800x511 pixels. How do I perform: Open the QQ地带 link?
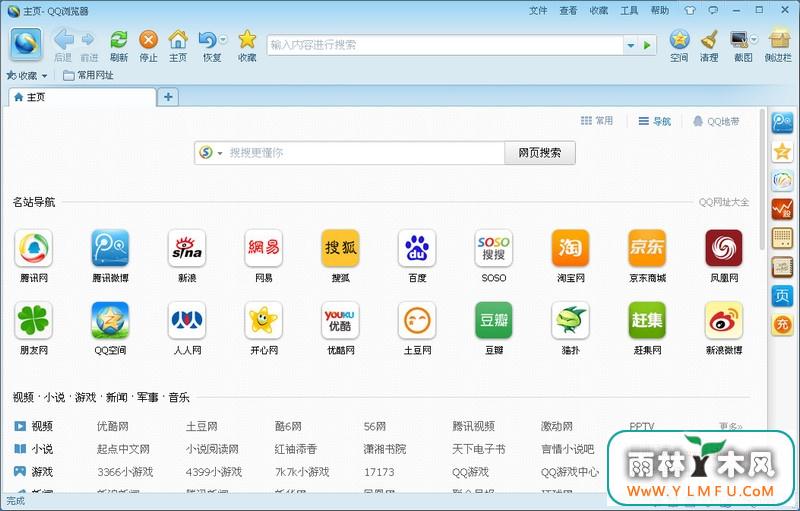(x=716, y=121)
